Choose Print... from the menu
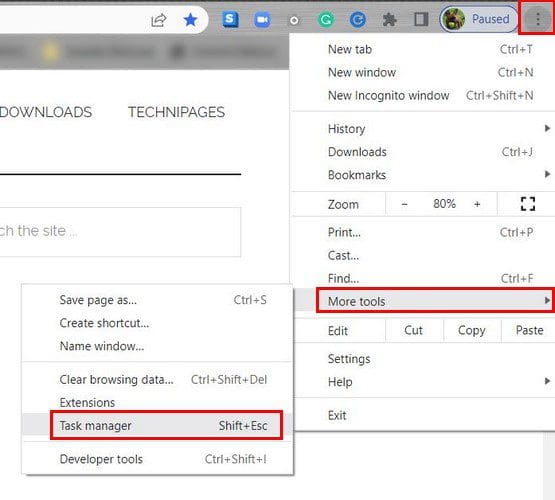555x500 pixels. click(x=423, y=232)
